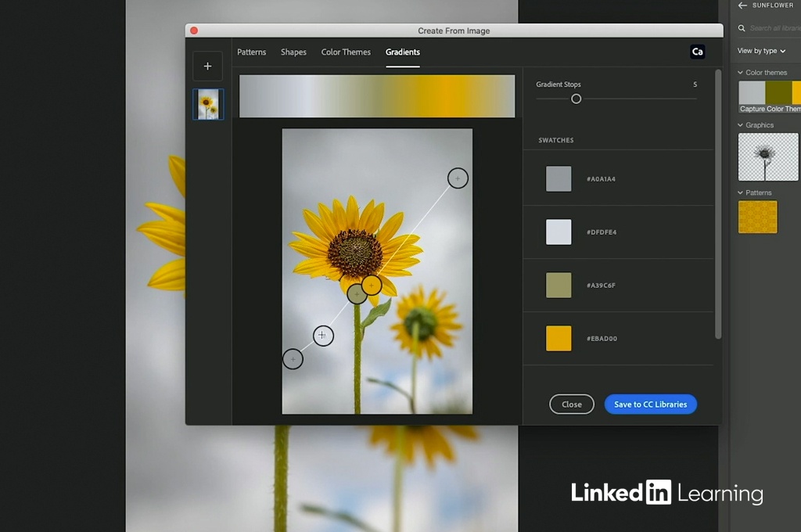
Task: Select the olive green gradient stop marker
Action: coord(357,294)
